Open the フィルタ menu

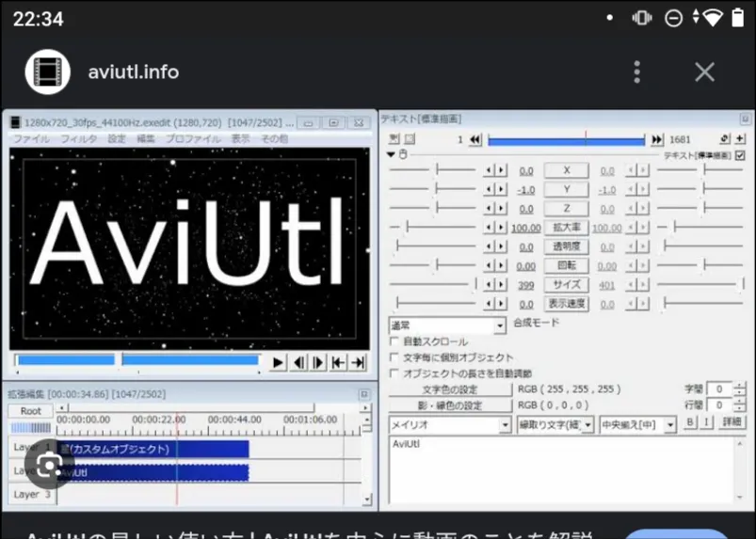(78, 138)
